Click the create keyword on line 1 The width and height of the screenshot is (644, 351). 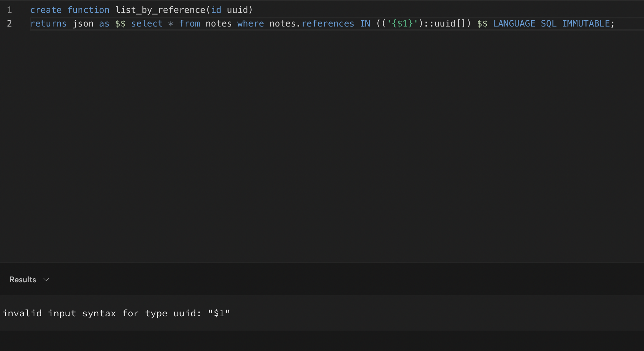point(46,10)
